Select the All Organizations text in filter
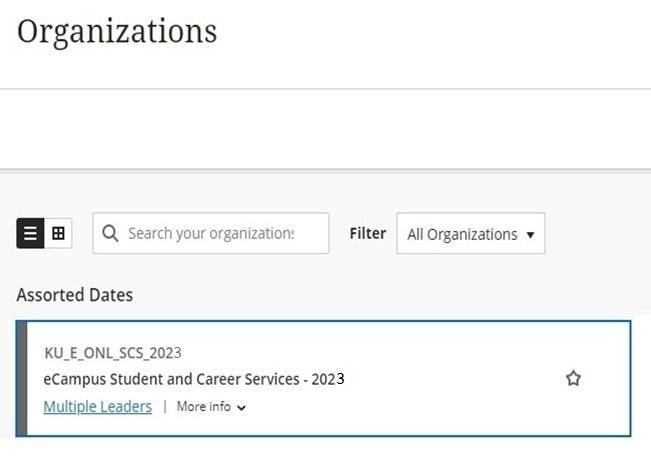The width and height of the screenshot is (651, 465). pos(462,234)
